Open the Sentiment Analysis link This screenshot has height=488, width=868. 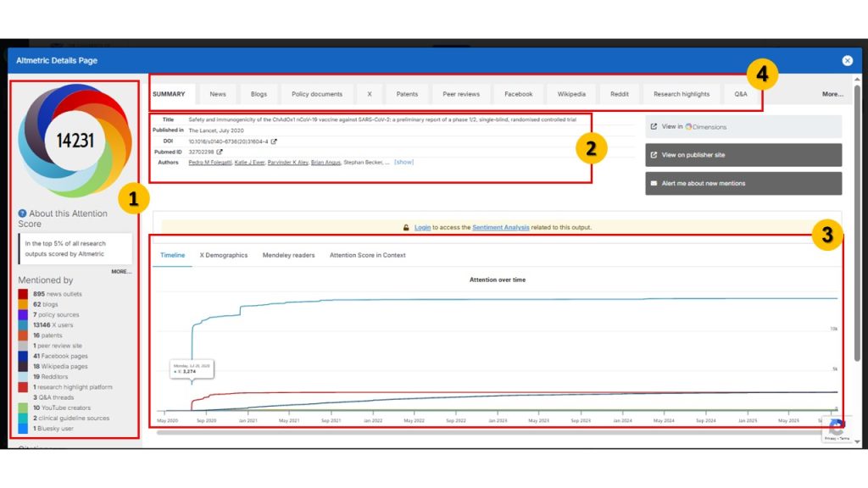tap(500, 227)
